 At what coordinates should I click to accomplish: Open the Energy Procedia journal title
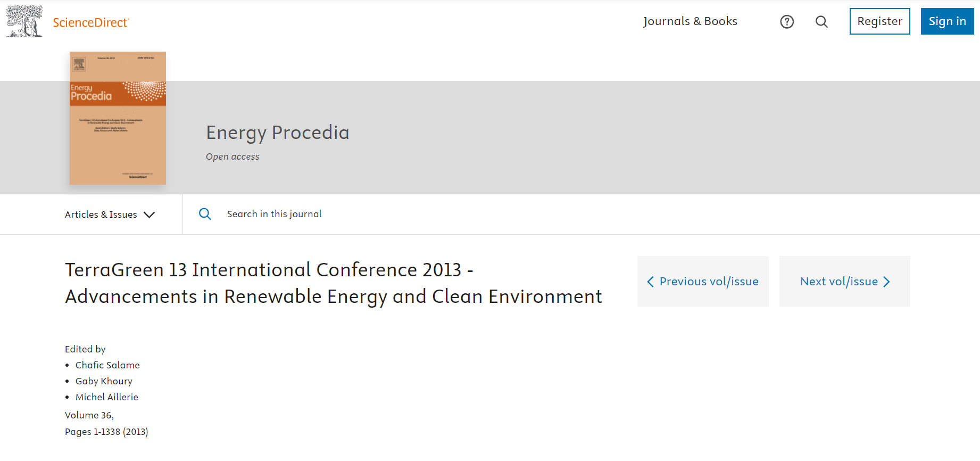277,133
